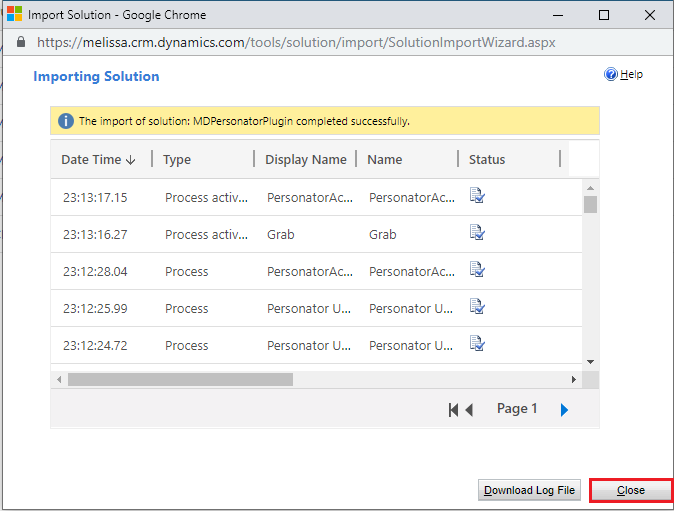Click status icon for 23:12:28.04 row
The width and height of the screenshot is (674, 511).
coord(477,271)
